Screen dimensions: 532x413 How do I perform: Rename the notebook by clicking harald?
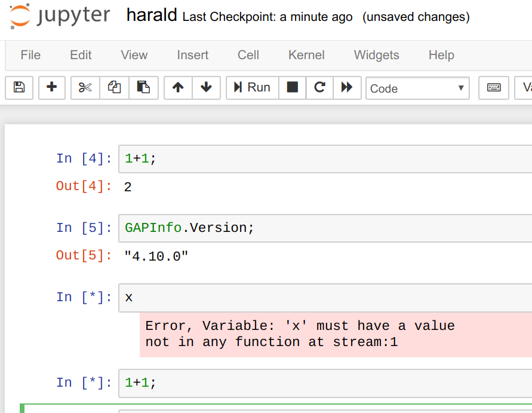point(151,15)
